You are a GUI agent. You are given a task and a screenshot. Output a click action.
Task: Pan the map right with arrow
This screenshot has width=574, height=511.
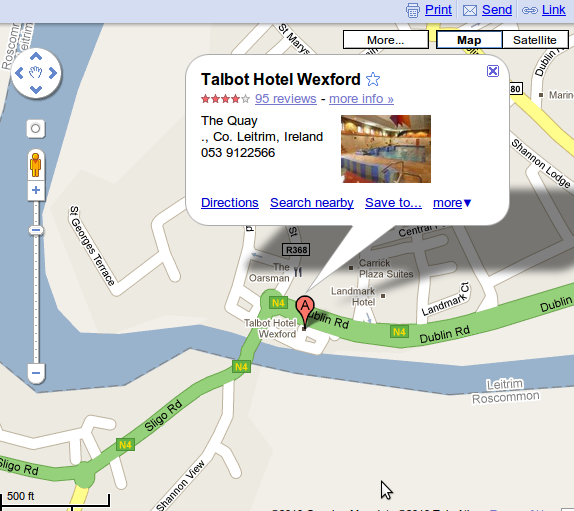click(x=53, y=73)
